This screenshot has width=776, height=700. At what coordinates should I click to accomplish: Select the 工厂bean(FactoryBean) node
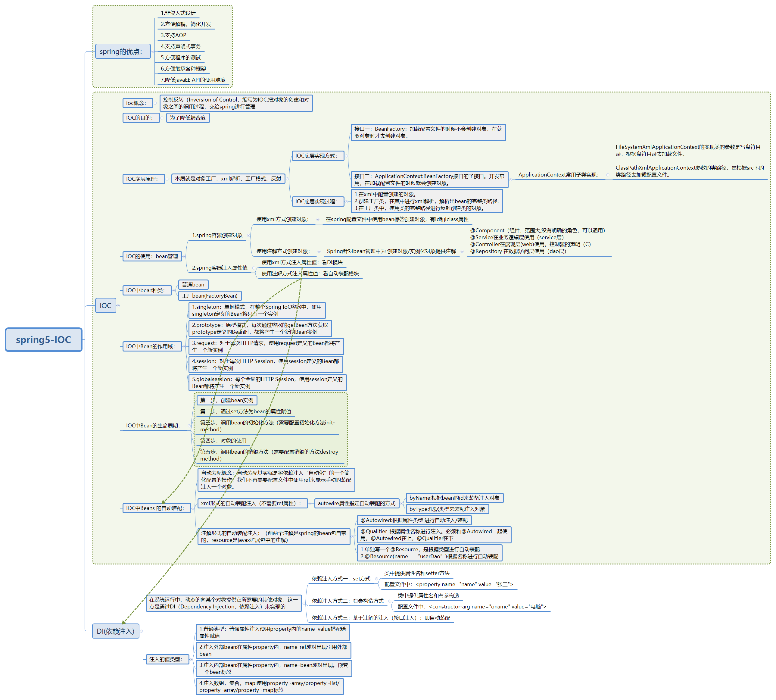[210, 296]
